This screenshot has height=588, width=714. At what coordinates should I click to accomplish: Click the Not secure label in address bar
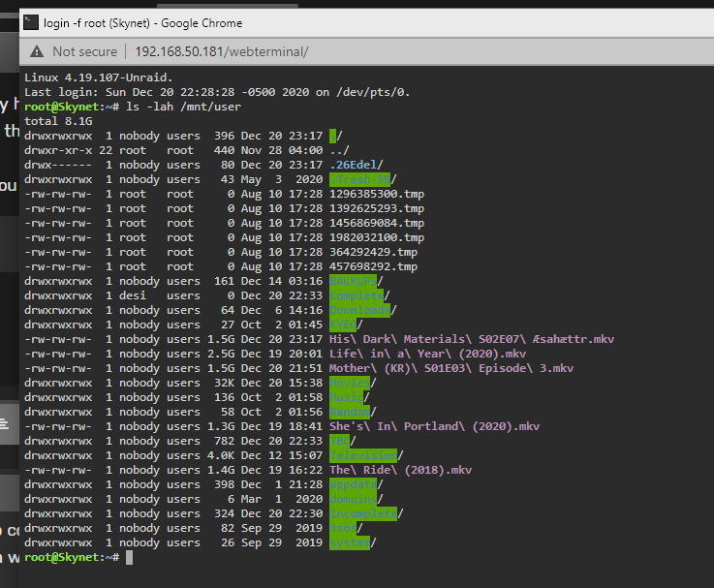tap(84, 51)
